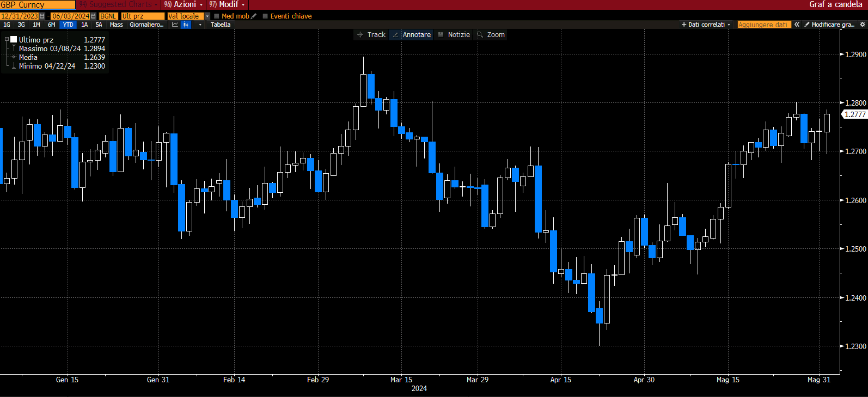Click the Ultimo prz 1.2777 legend row
868x397 pixels.
[55, 40]
